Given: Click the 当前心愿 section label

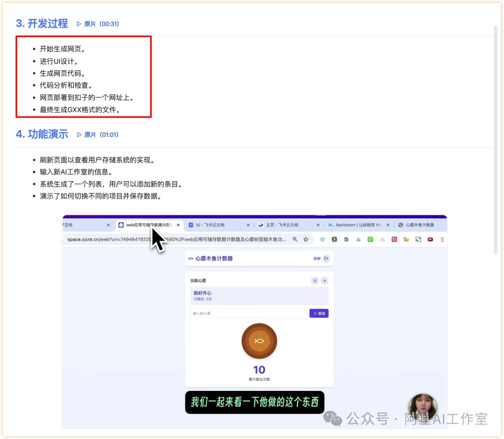Looking at the screenshot, I should [x=198, y=281].
